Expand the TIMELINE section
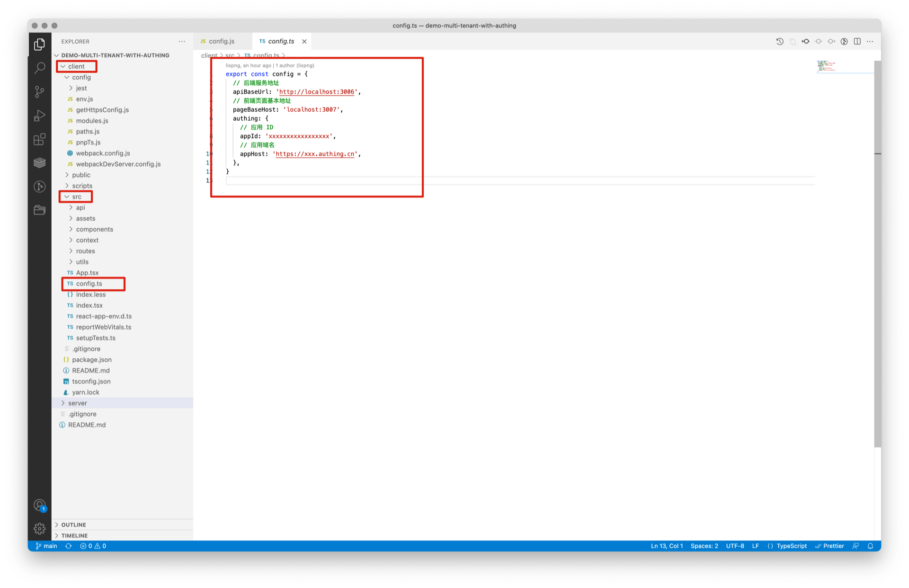Image resolution: width=909 pixels, height=588 pixels. (x=74, y=535)
